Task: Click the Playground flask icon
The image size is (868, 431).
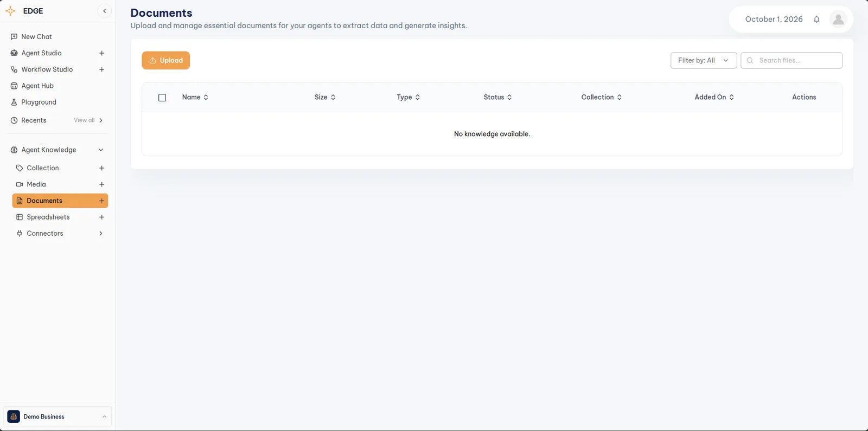Action: coord(14,102)
